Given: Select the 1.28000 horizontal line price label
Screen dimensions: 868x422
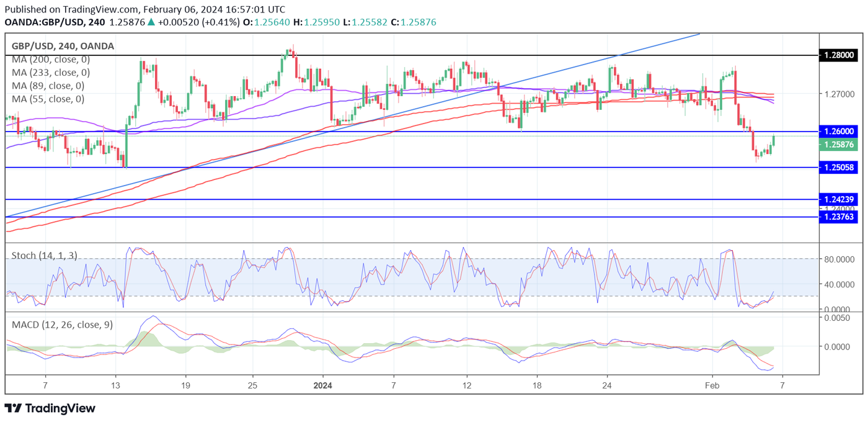Looking at the screenshot, I should tap(838, 55).
